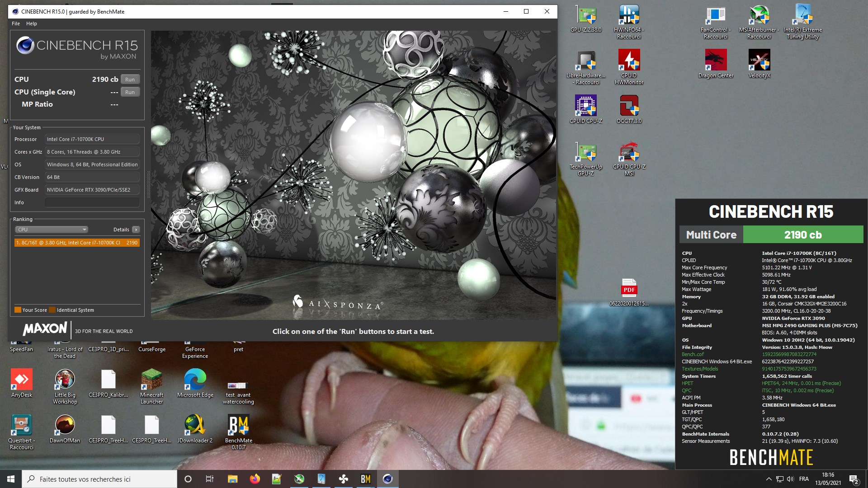Open Cortana circle on taskbar
The height and width of the screenshot is (488, 868).
coord(188,479)
